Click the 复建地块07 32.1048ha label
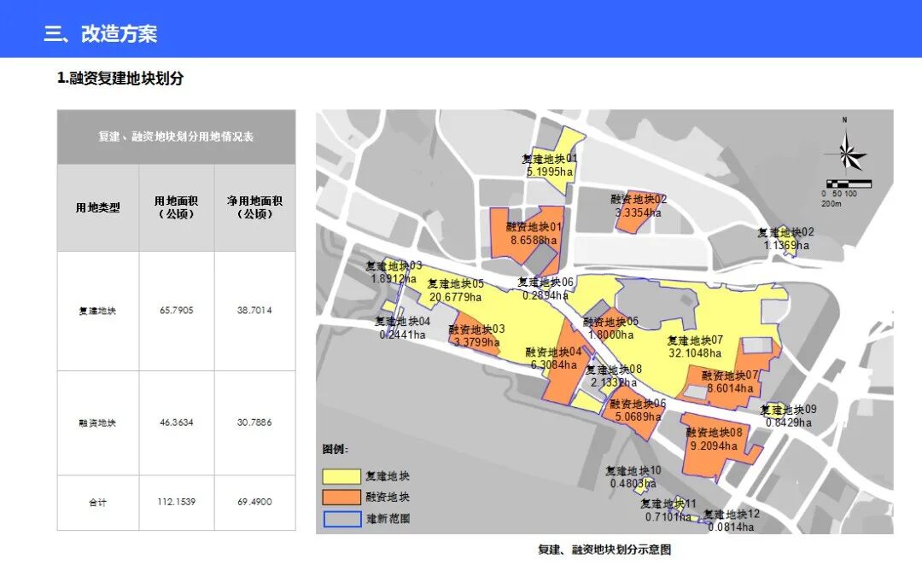The image size is (922, 588). tap(693, 347)
